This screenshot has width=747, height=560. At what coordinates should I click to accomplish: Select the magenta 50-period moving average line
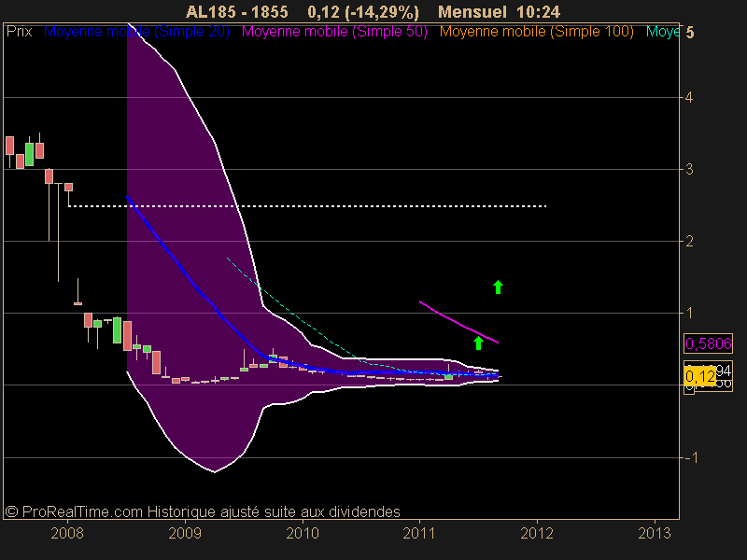(x=458, y=322)
